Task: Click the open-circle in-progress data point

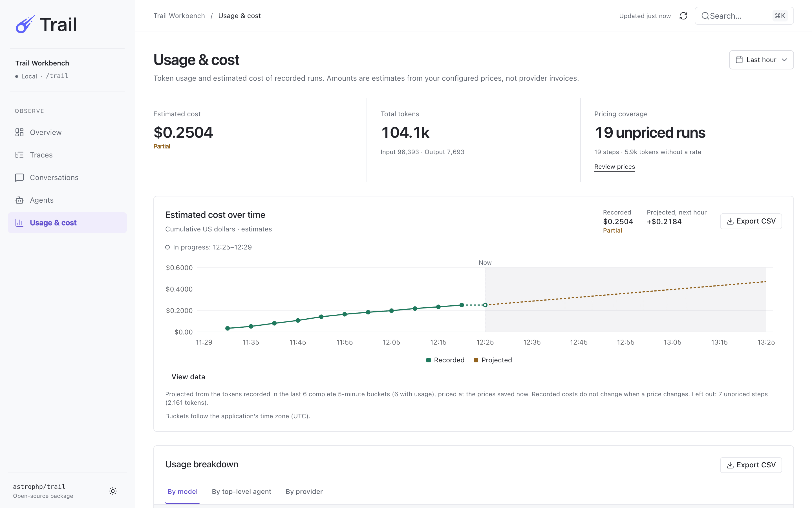Action: [x=485, y=305]
